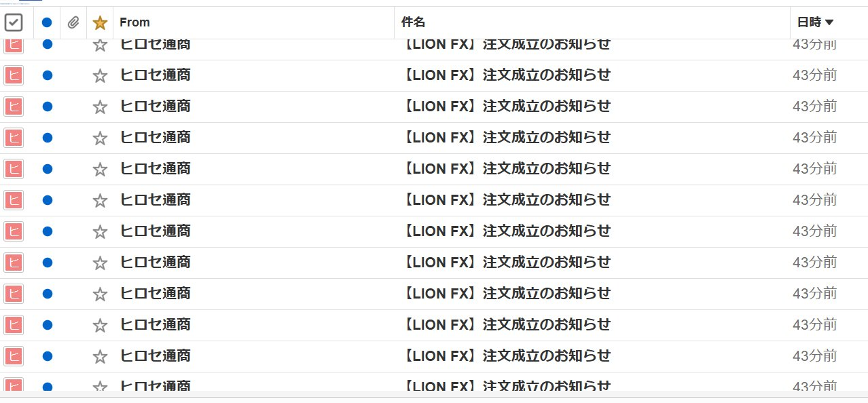
Task: Click the star icon on sixth fully visible row
Action: point(101,231)
